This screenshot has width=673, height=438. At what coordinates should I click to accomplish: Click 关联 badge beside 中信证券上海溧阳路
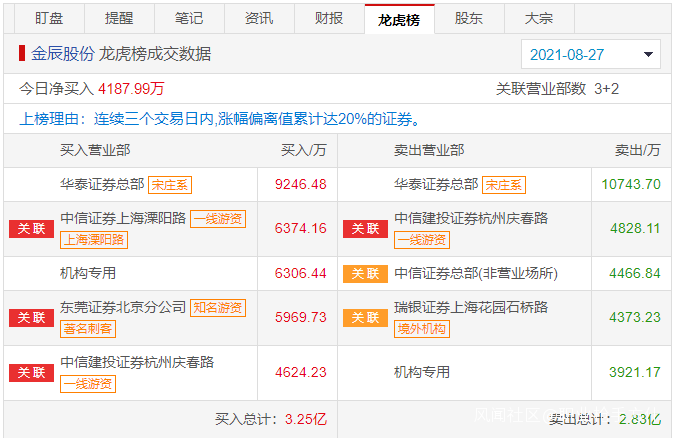tap(31, 229)
